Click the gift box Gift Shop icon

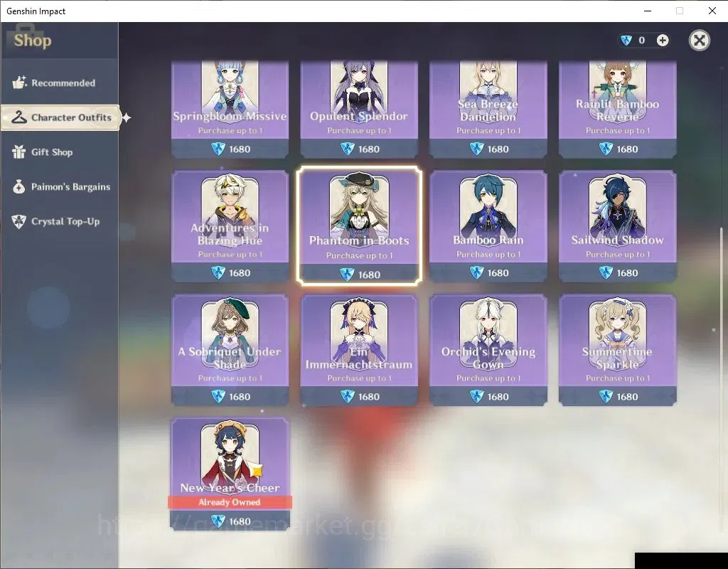point(19,152)
